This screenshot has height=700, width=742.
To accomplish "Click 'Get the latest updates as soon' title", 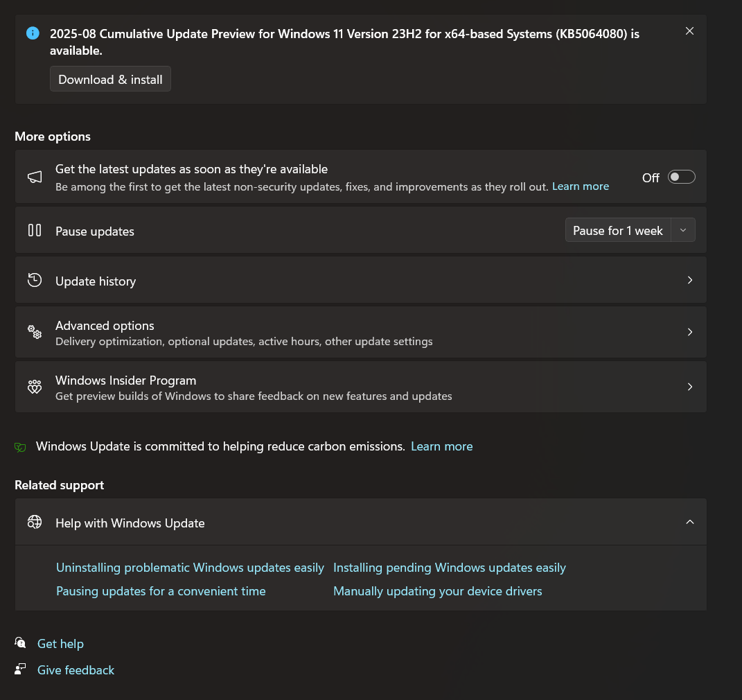I will pos(192,169).
